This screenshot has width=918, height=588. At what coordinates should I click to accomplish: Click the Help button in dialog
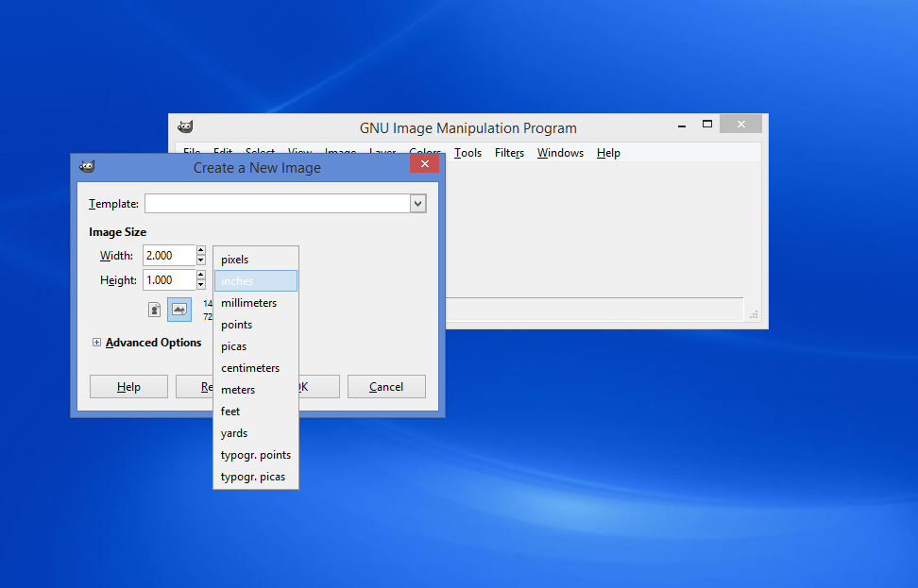[128, 387]
